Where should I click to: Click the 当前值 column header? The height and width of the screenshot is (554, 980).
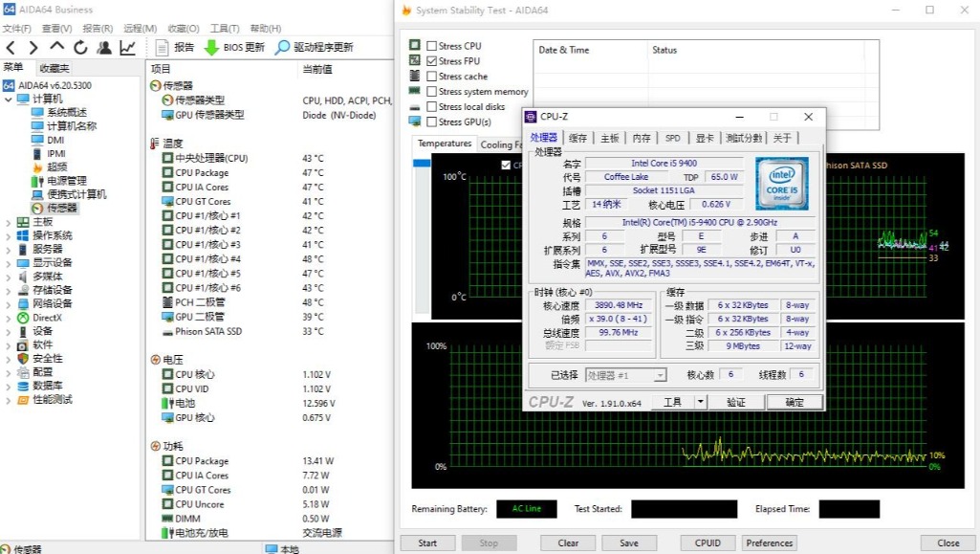click(317, 69)
